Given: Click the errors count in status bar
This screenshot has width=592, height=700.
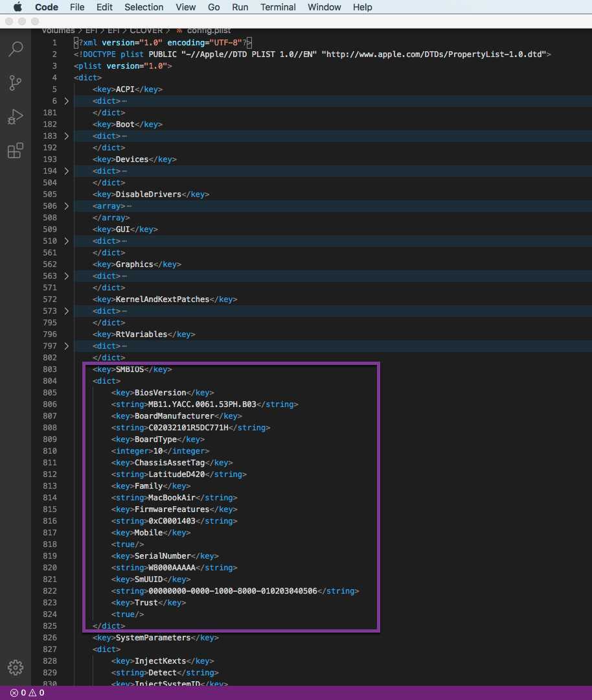Looking at the screenshot, I should point(18,692).
